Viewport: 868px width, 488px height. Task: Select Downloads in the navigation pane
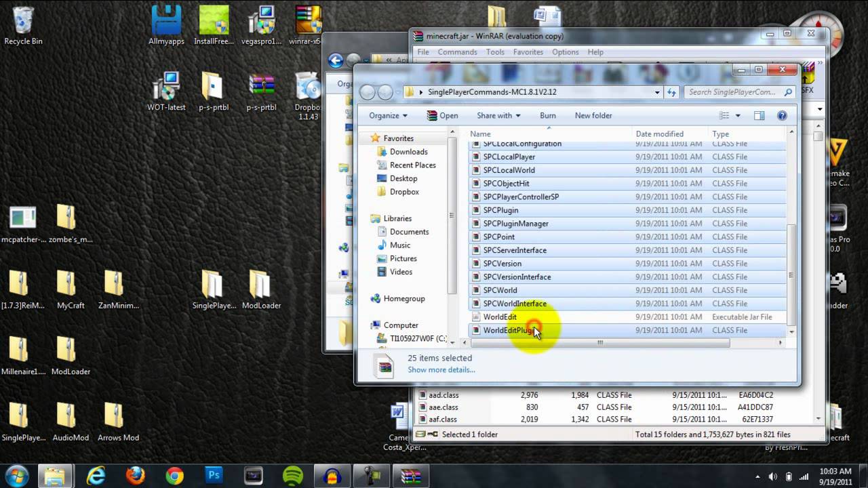click(408, 152)
